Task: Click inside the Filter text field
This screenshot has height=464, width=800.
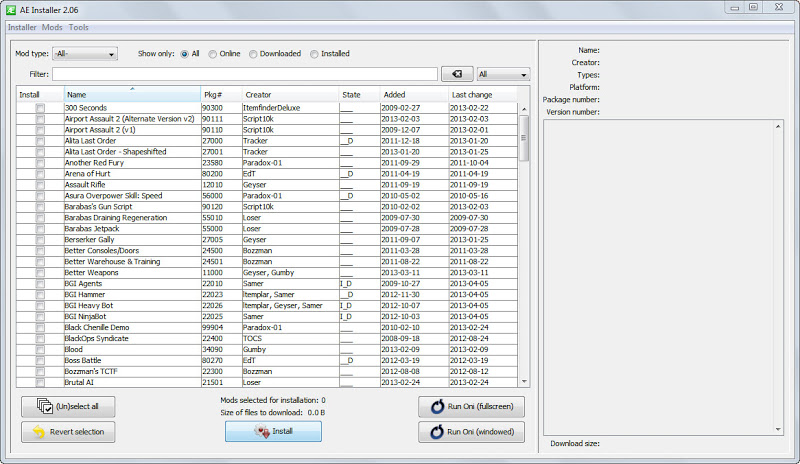Action: [x=244, y=74]
